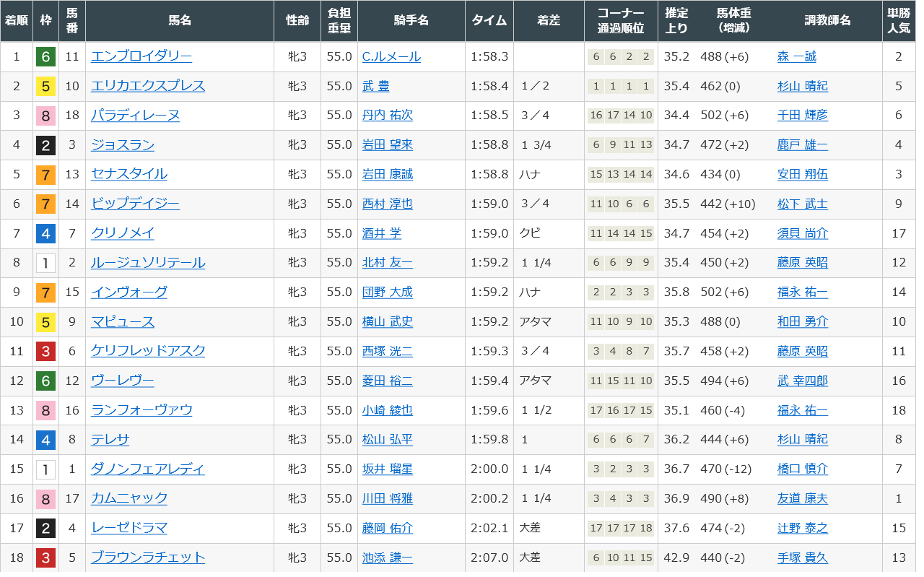Screen dimensions: 924x577
Task: Click green frame 6 box beside エンブロイダリー
Action: click(45, 56)
